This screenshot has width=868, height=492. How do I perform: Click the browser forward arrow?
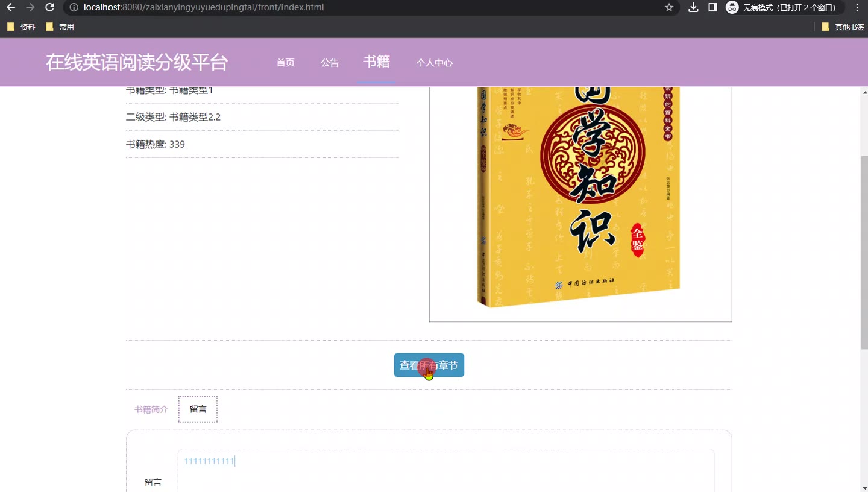pyautogui.click(x=31, y=7)
